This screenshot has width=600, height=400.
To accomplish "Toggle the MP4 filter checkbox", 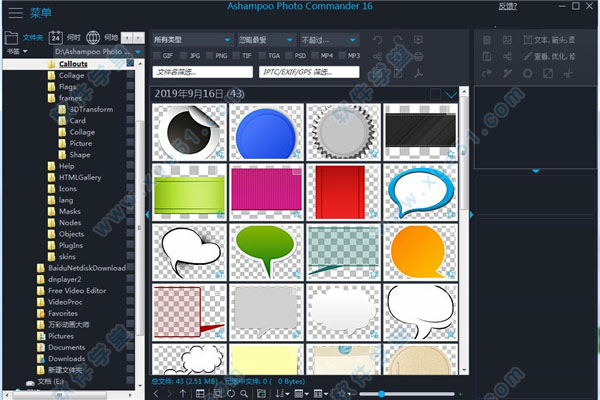I will coord(317,56).
